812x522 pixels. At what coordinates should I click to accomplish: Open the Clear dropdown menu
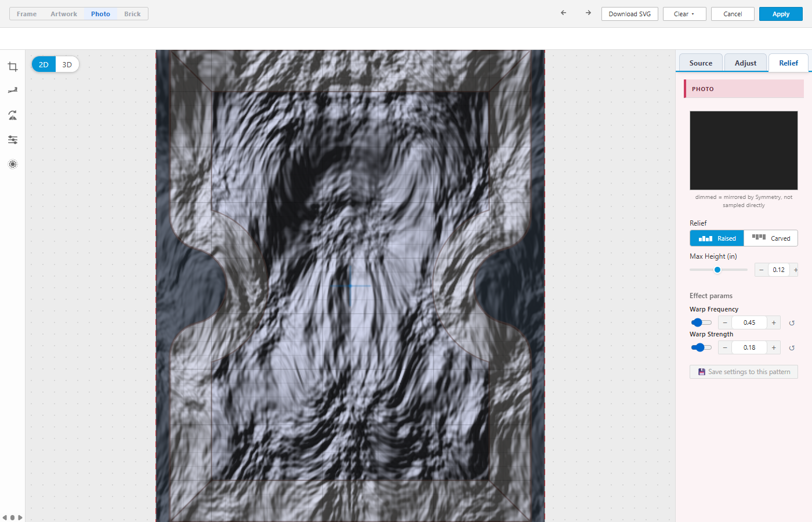coord(684,14)
